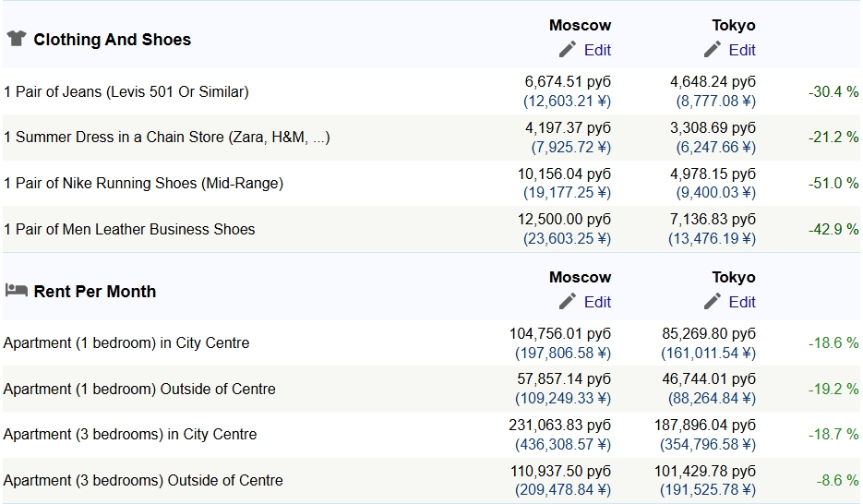Image resolution: width=863 pixels, height=504 pixels.
Task: Click Tokyo rent value 46,744.01 руб
Action: pyautogui.click(x=709, y=379)
